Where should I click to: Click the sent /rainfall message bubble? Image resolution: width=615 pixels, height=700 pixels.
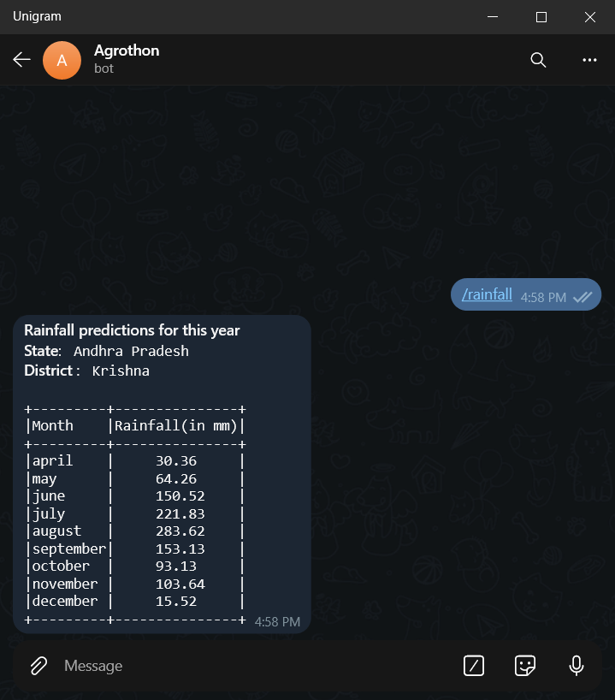pyautogui.click(x=526, y=294)
